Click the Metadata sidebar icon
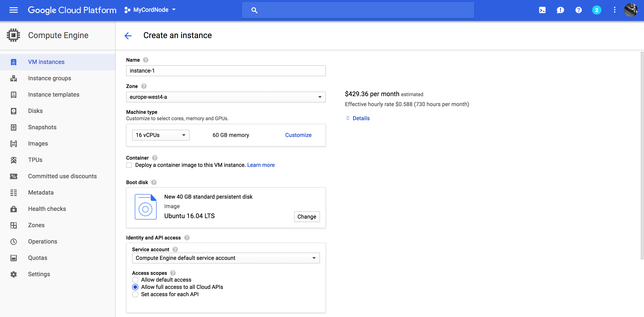Screen dimensions: 644x317 13,193
